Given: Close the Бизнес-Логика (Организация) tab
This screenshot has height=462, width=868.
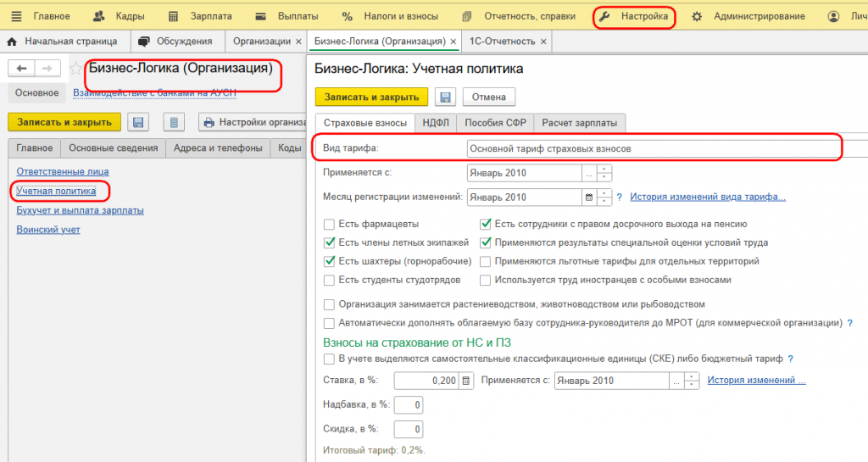Looking at the screenshot, I should click(x=453, y=42).
